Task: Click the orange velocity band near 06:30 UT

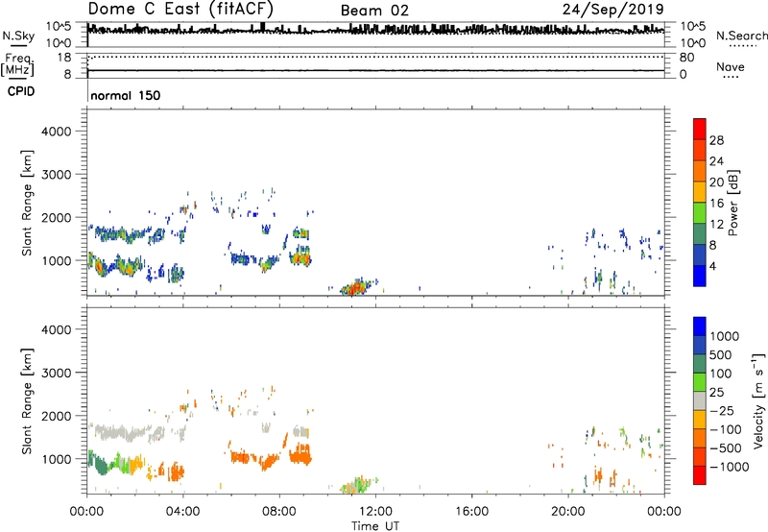Action: pyautogui.click(x=243, y=458)
